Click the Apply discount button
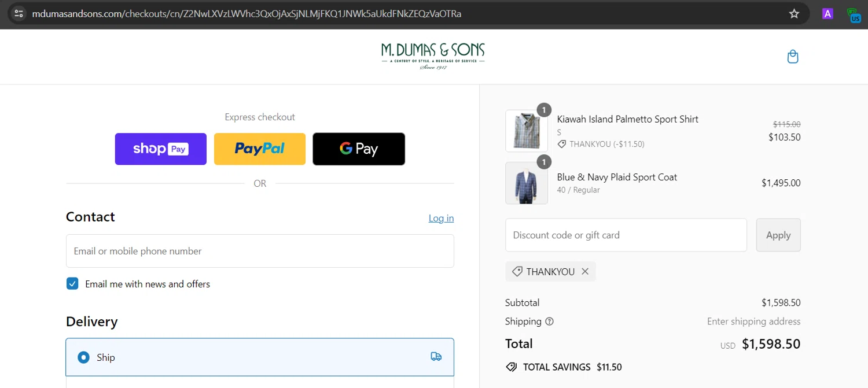The width and height of the screenshot is (868, 388). [778, 235]
